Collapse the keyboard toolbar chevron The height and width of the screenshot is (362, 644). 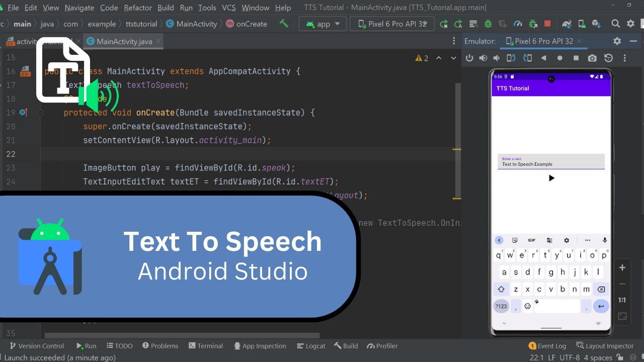499,240
